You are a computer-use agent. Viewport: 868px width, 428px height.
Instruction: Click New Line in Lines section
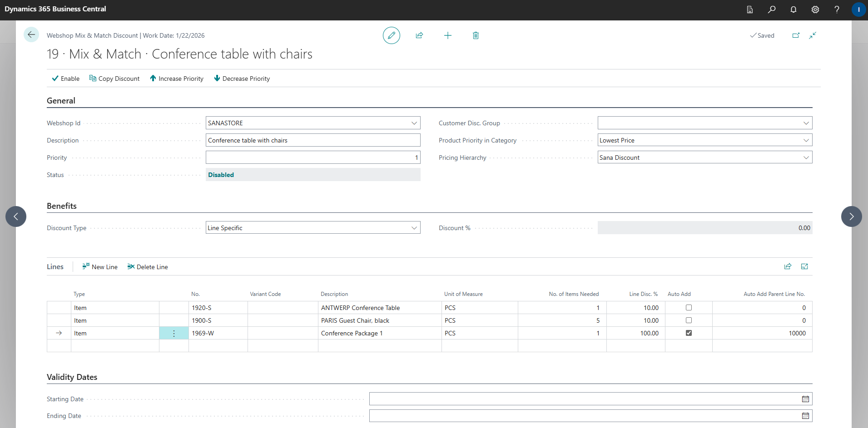pyautogui.click(x=100, y=267)
